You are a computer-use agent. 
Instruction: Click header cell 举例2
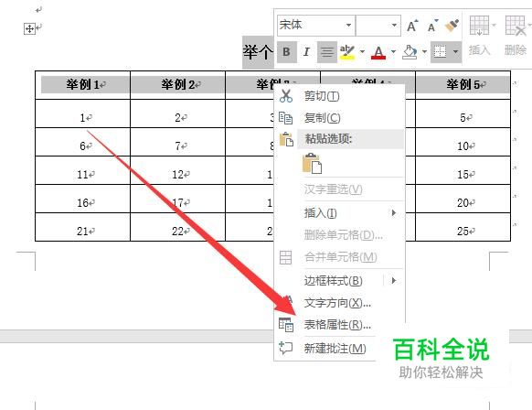[177, 85]
